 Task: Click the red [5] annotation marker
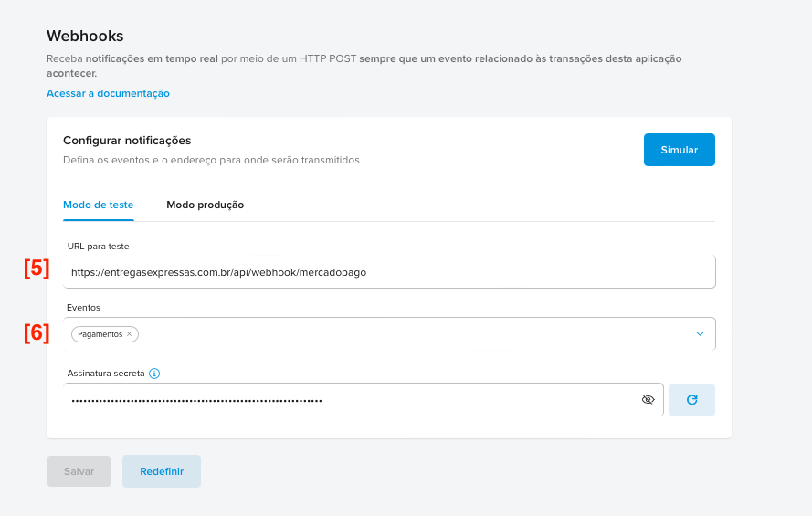point(37,269)
